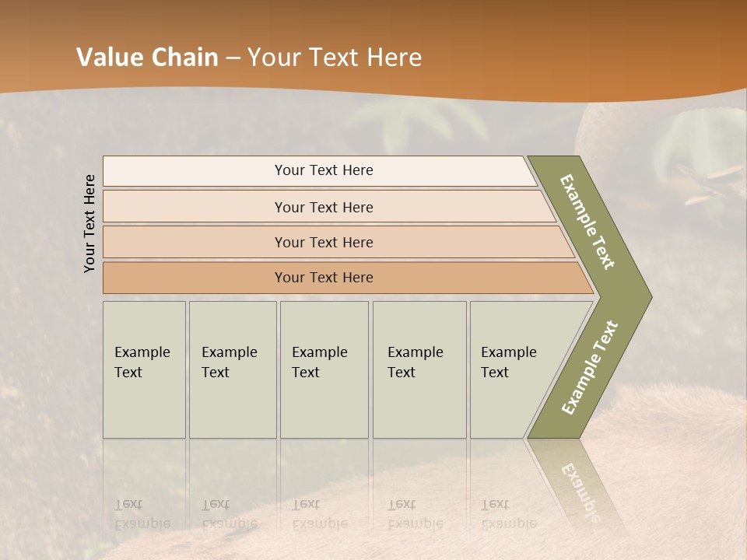Click the reflected chevron below the diagram
Screen dimensions: 747x560
pos(572,481)
